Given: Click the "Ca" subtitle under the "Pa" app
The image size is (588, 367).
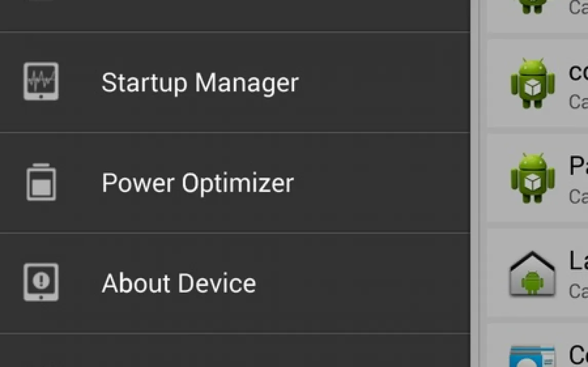Looking at the screenshot, I should tap(578, 196).
